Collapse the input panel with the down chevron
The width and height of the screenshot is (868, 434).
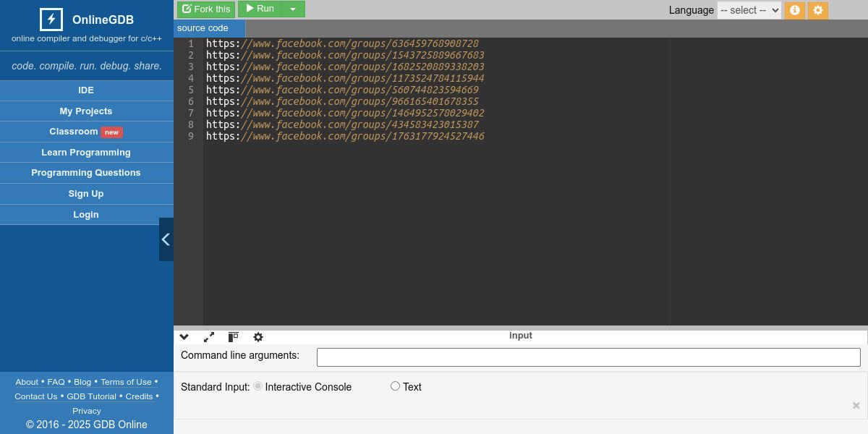coord(184,337)
